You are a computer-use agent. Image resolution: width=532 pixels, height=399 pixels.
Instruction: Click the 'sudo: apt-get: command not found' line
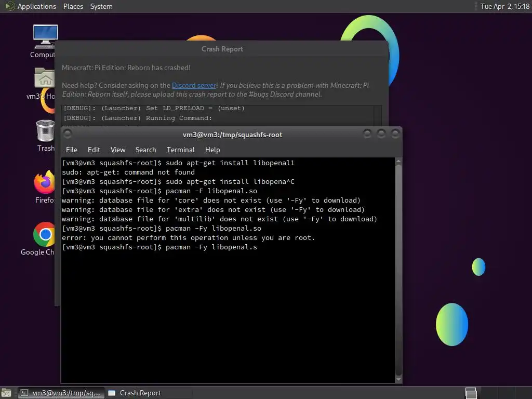tap(128, 172)
